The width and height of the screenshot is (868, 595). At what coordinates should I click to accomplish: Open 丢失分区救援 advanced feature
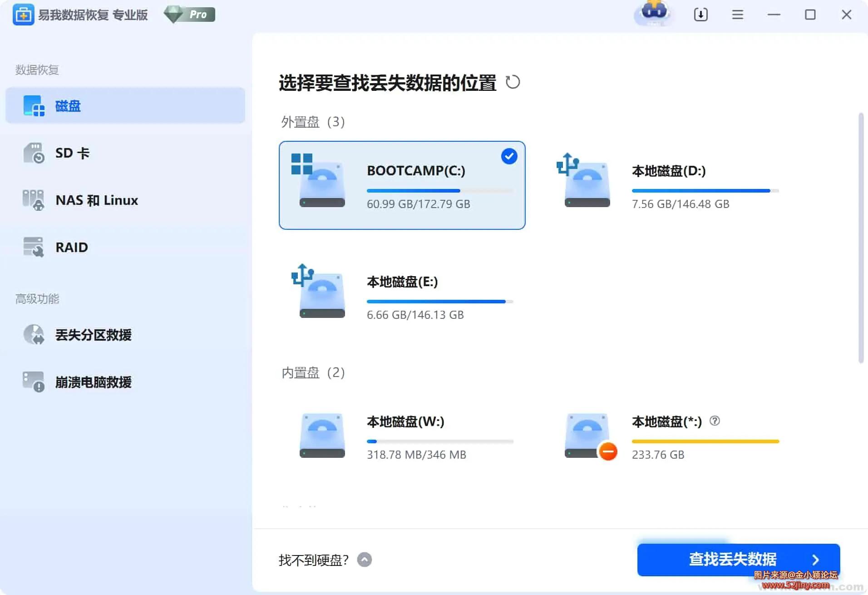(x=93, y=335)
